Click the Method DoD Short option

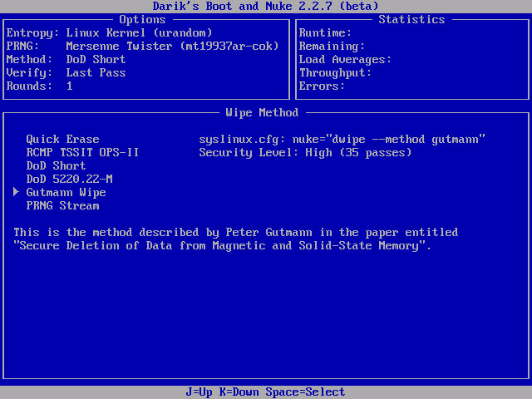coord(66,59)
